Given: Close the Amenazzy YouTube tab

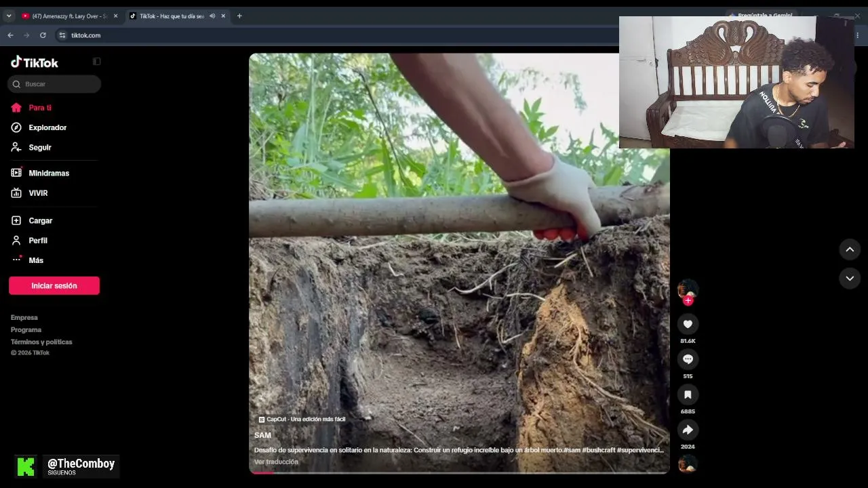Looking at the screenshot, I should [115, 16].
